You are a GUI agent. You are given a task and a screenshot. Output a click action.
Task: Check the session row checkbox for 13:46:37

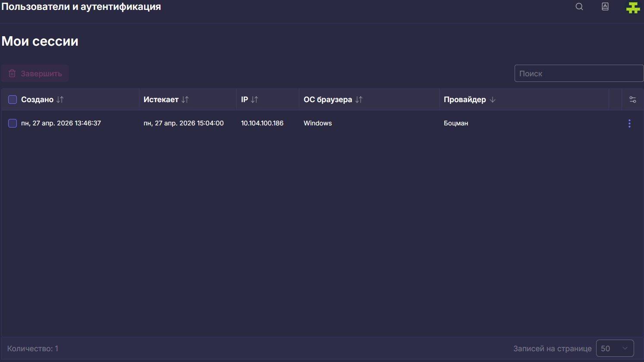tap(13, 123)
